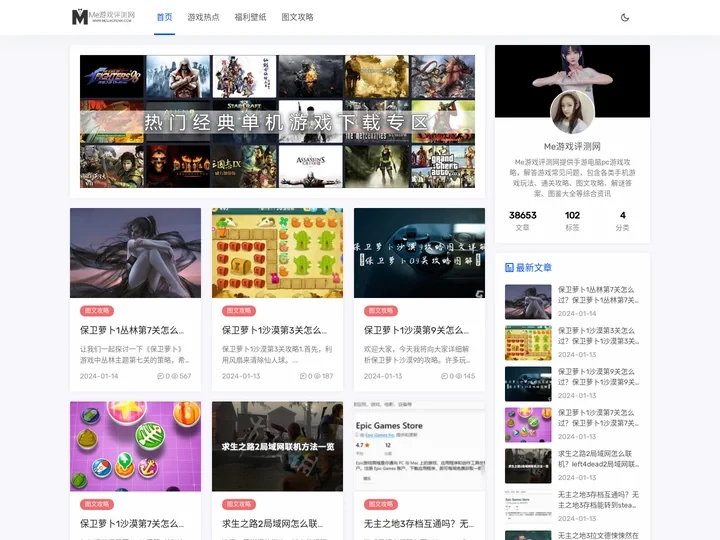Open article title 保卫萝卜1沙漠第9关怎么...

point(416,330)
